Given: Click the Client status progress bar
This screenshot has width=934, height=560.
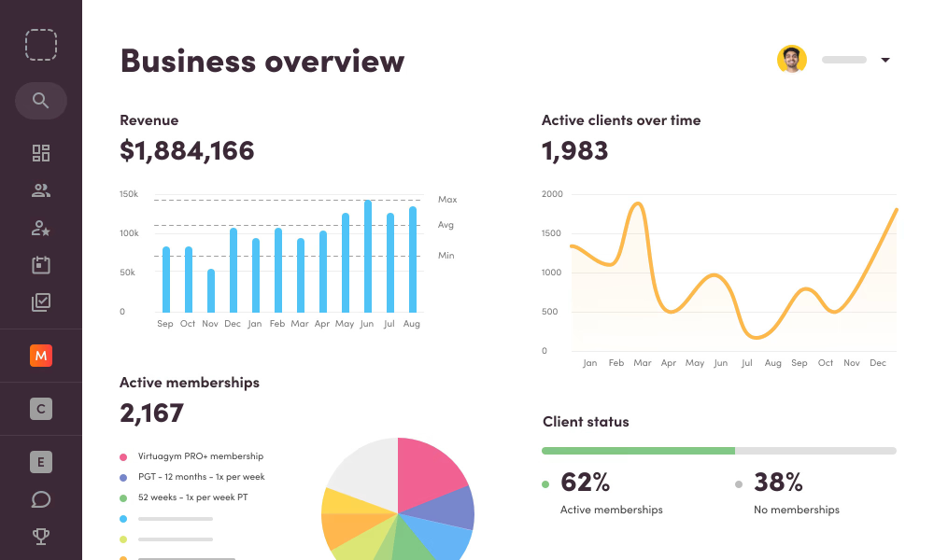Looking at the screenshot, I should pyautogui.click(x=719, y=450).
